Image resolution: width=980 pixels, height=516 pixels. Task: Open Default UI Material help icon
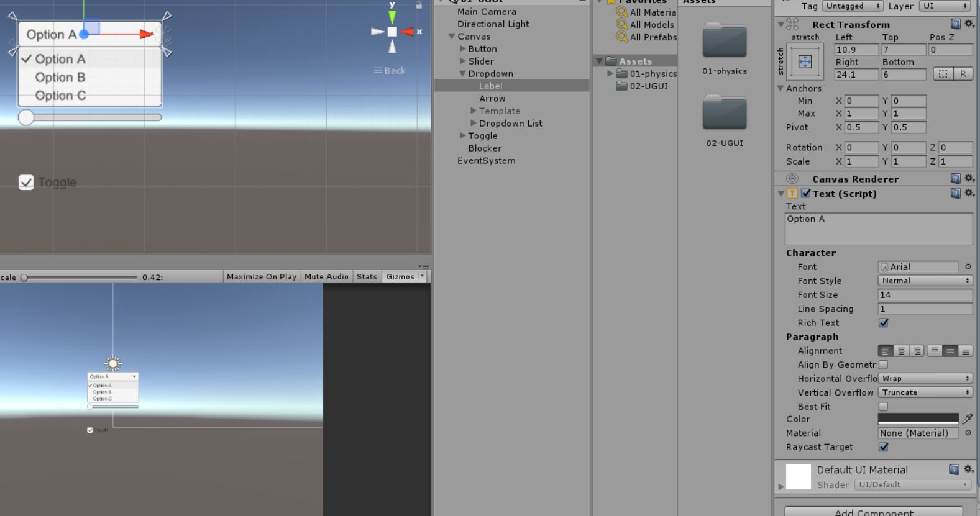click(x=955, y=469)
